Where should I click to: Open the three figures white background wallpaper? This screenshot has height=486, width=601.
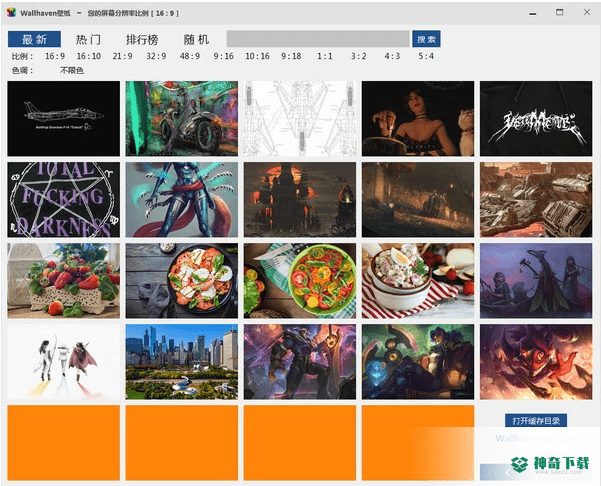point(64,362)
